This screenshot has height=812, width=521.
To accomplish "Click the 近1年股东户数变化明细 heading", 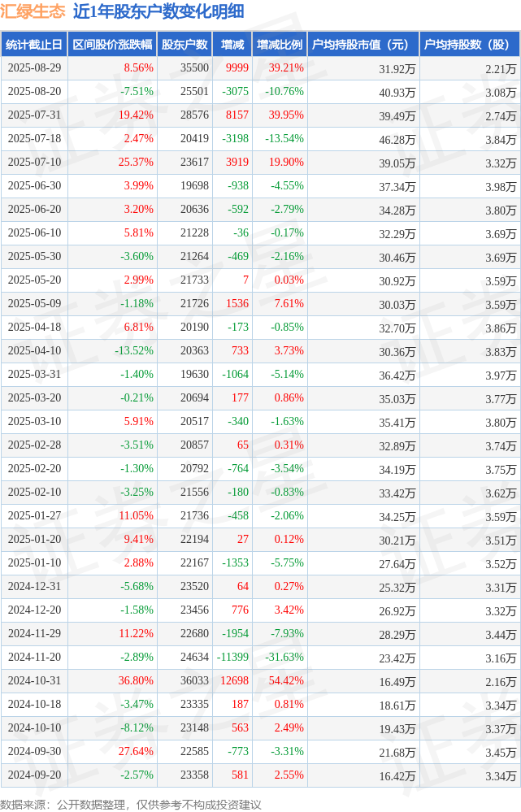I will [158, 11].
